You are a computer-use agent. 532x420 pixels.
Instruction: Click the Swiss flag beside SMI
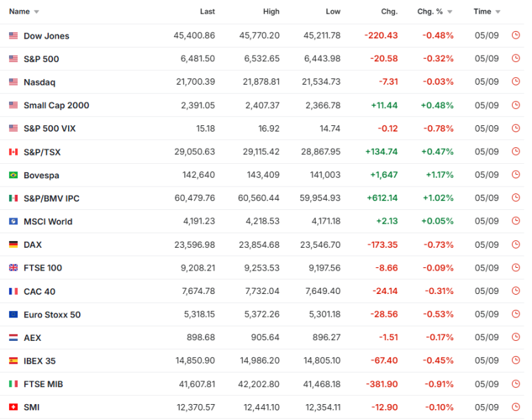click(13, 407)
